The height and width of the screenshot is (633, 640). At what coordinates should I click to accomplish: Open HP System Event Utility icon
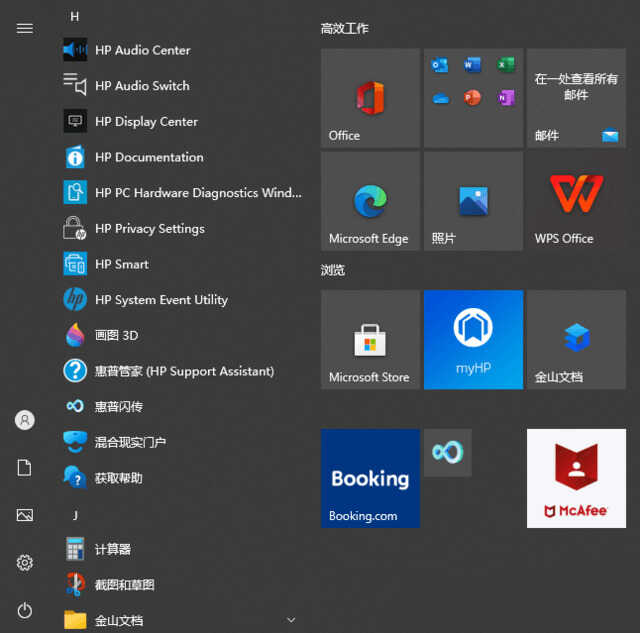(75, 300)
